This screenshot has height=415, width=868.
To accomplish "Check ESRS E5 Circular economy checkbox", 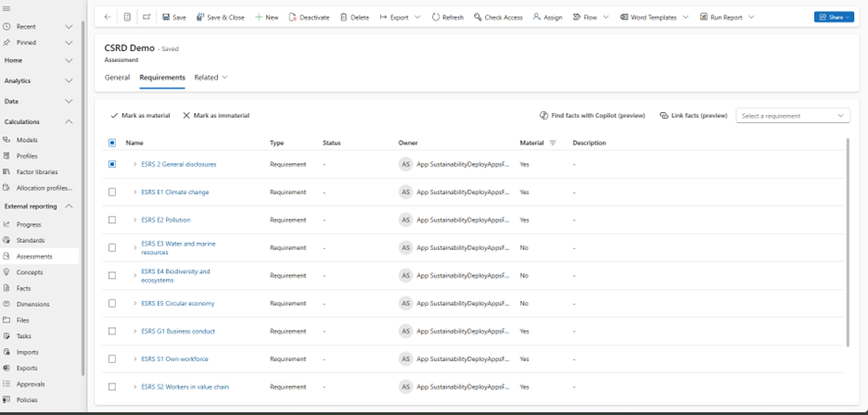I will click(112, 303).
